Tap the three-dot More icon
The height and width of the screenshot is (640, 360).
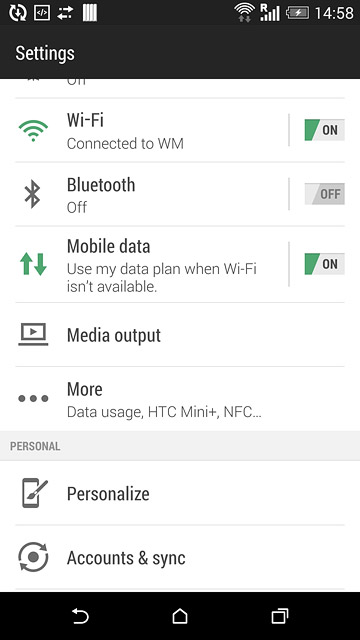(x=33, y=398)
